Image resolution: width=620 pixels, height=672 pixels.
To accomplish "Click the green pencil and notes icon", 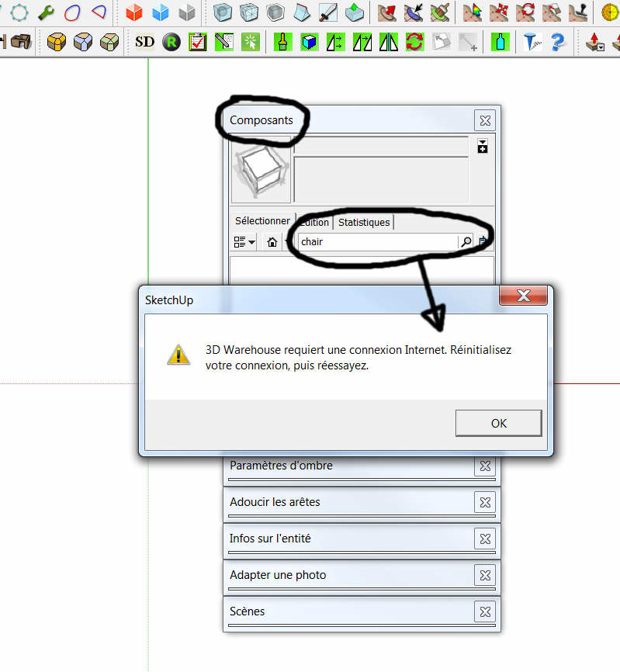I will [x=224, y=42].
